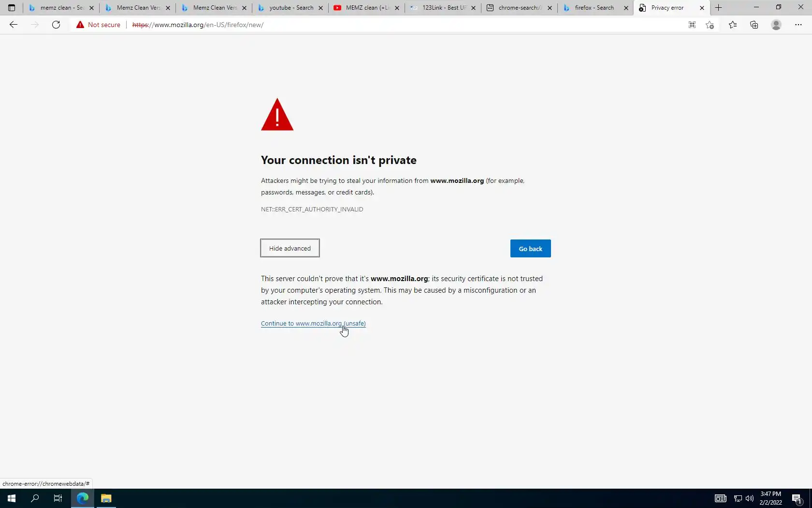Screen dimensions: 812x508
Task: Switch to the 'memz clean - Search' tab
Action: click(x=61, y=8)
